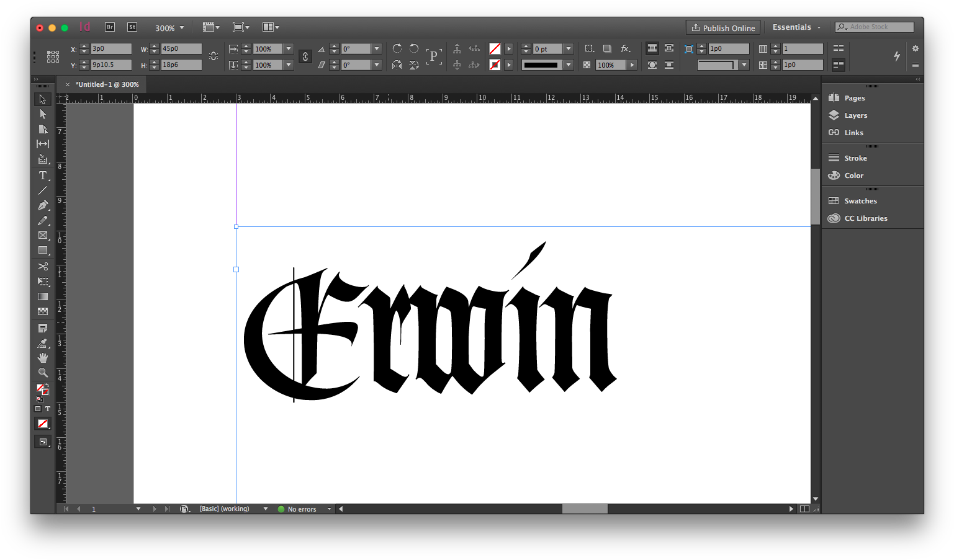Click Rotate 90° Clockwise icon
This screenshot has height=560, width=954.
point(397,48)
